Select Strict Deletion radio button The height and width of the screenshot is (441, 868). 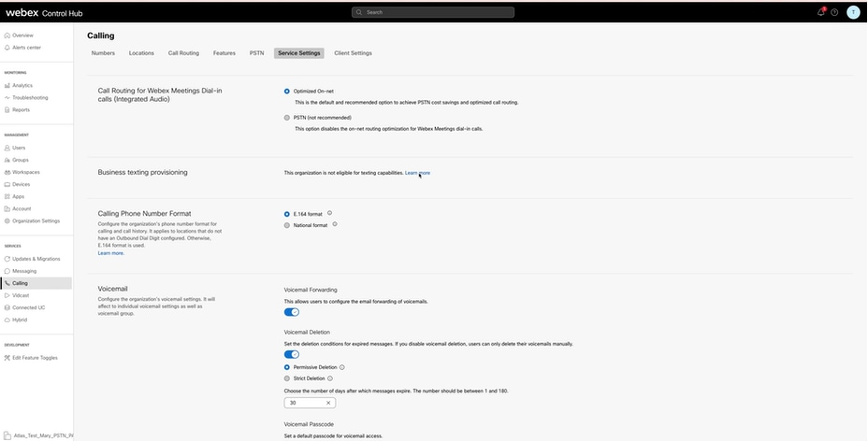287,378
